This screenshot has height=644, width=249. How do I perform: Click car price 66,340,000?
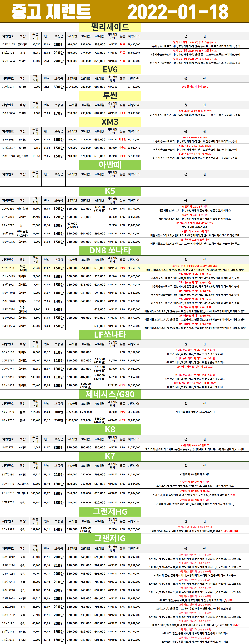click(x=134, y=412)
